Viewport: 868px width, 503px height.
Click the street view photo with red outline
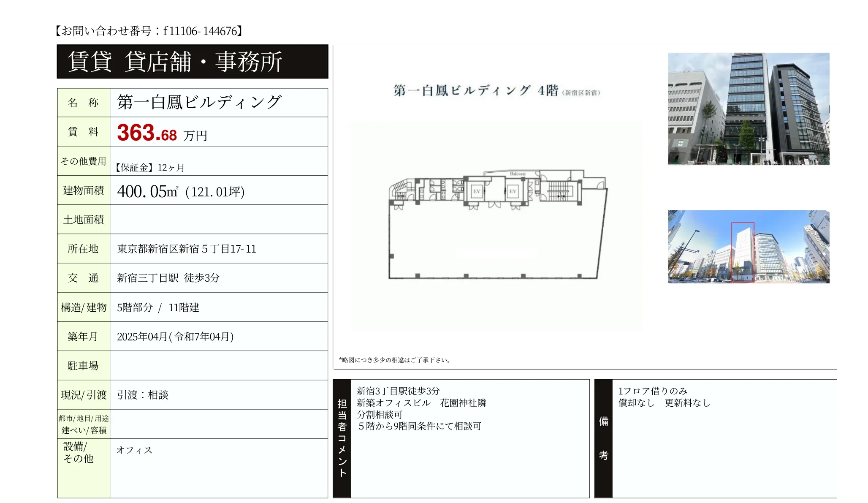pyautogui.click(x=748, y=247)
